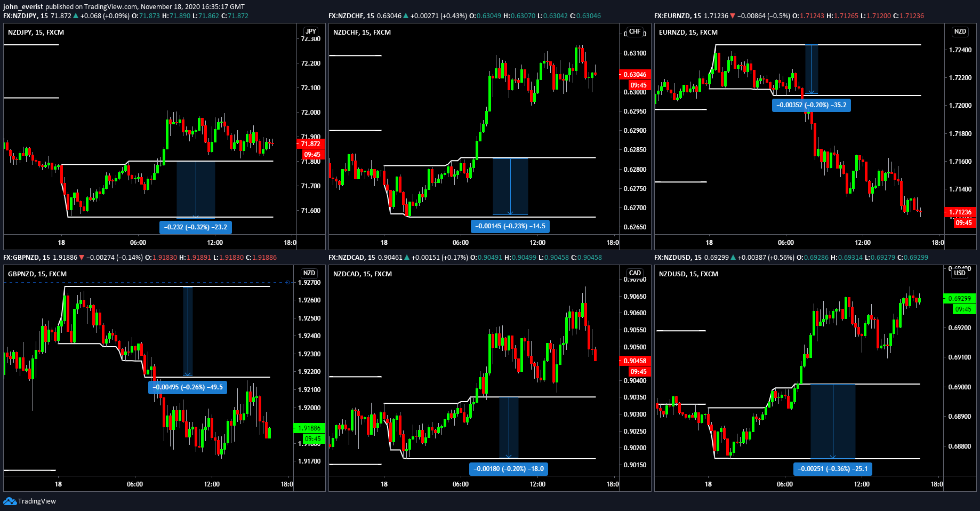
Task: Click the NZDJPY, 15, FXCM chart title
Action: [36, 33]
